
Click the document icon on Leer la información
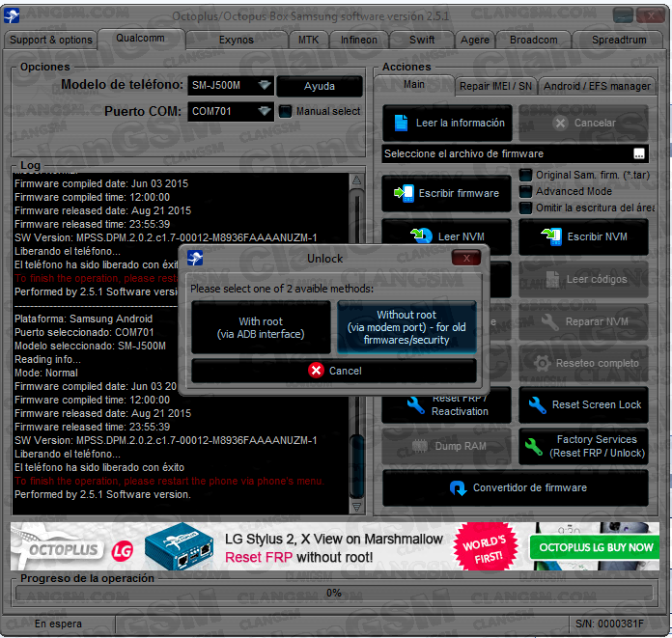(x=401, y=123)
